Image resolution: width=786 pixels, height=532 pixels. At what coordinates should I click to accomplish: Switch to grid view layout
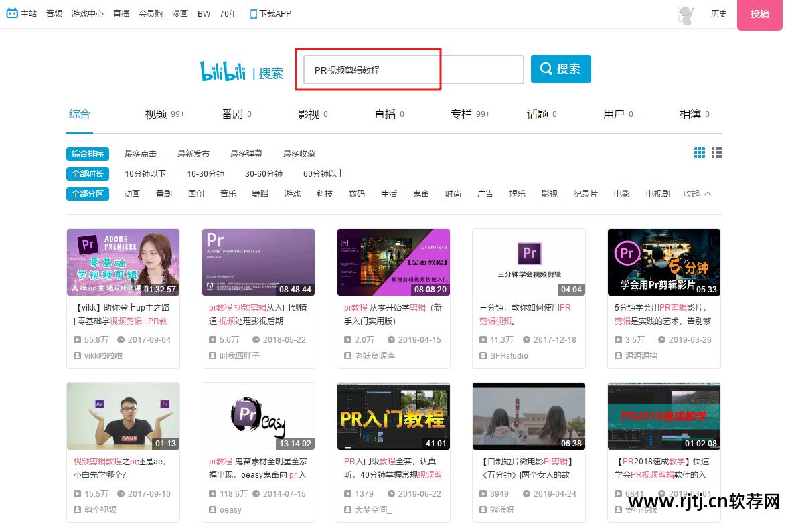click(x=699, y=153)
